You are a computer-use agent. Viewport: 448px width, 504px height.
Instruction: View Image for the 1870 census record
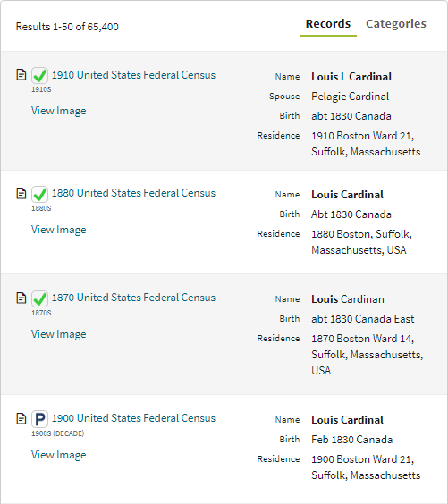click(x=58, y=334)
